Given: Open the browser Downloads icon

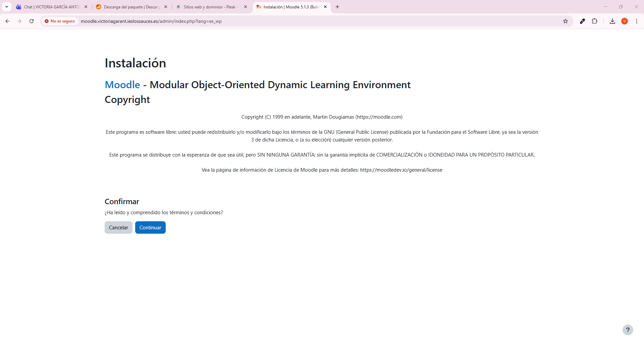Looking at the screenshot, I should point(612,21).
